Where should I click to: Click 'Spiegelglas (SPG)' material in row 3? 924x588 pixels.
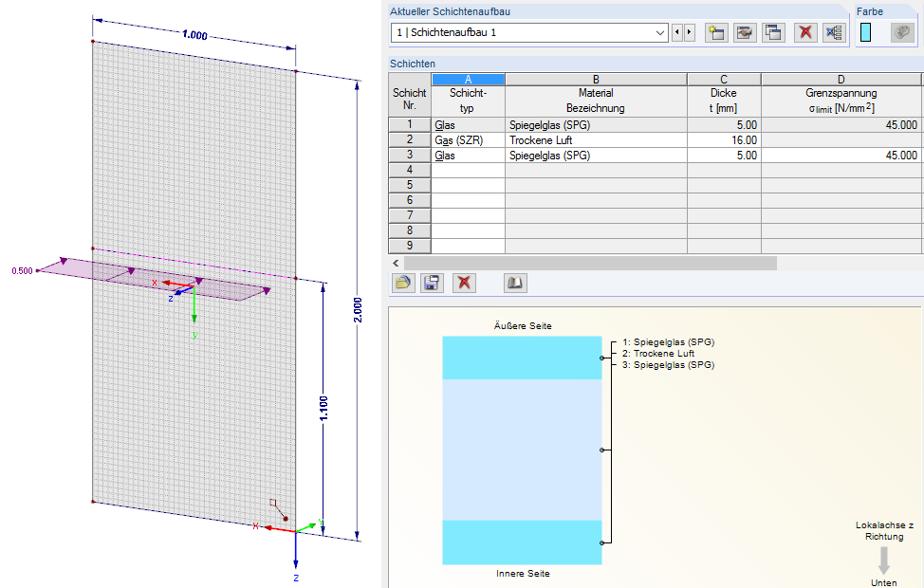tap(596, 156)
